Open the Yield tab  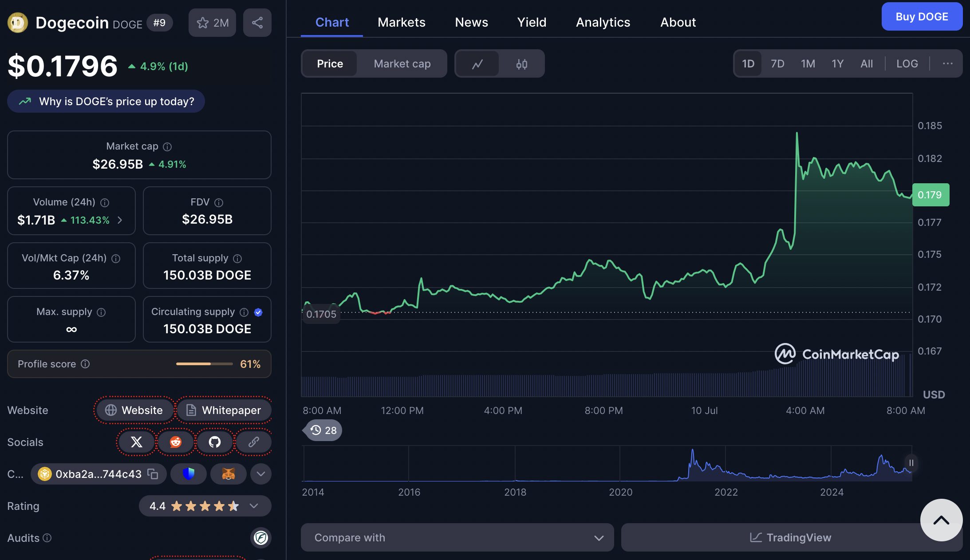tap(532, 22)
